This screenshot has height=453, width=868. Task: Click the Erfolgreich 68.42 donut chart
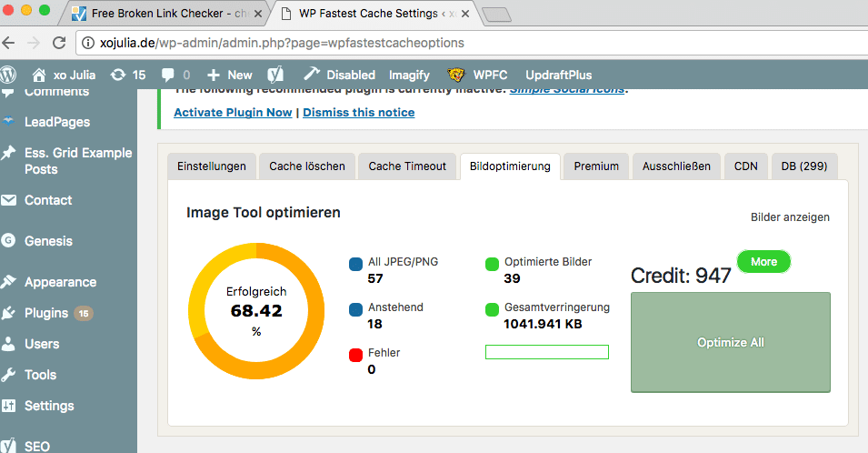256,311
